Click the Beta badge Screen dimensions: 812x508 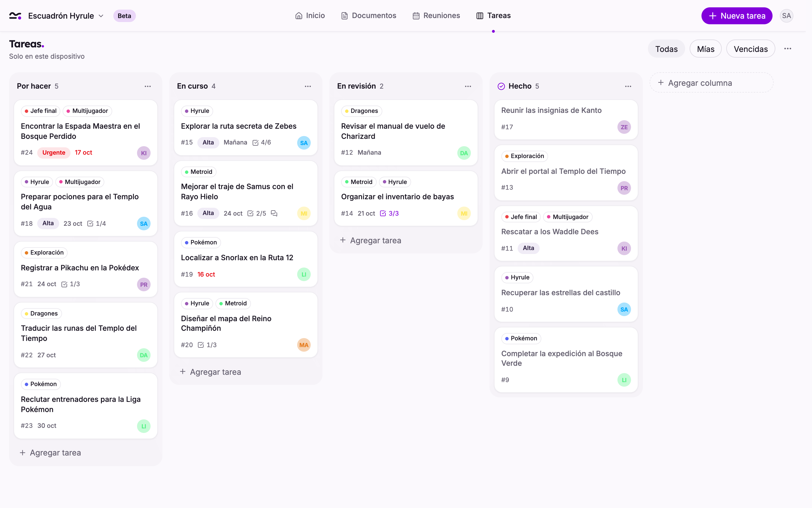[x=124, y=16]
